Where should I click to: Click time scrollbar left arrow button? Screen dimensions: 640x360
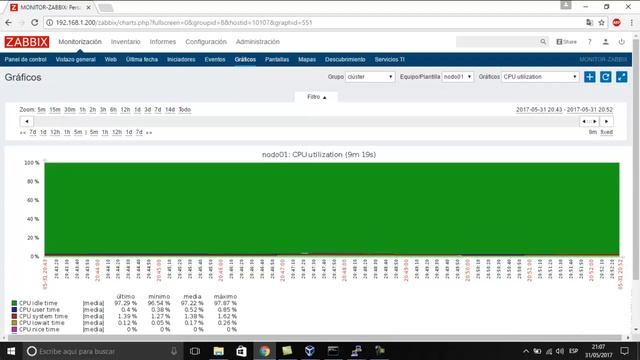[27, 121]
